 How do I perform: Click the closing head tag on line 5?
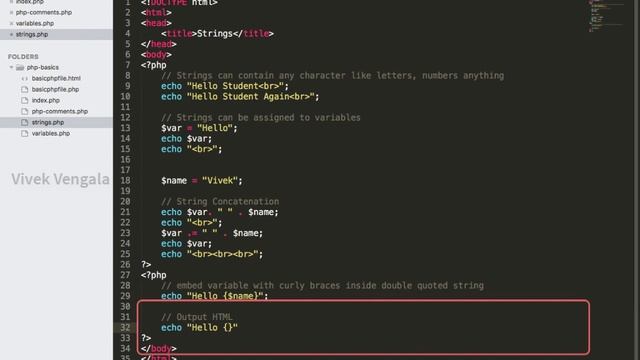pyautogui.click(x=159, y=44)
